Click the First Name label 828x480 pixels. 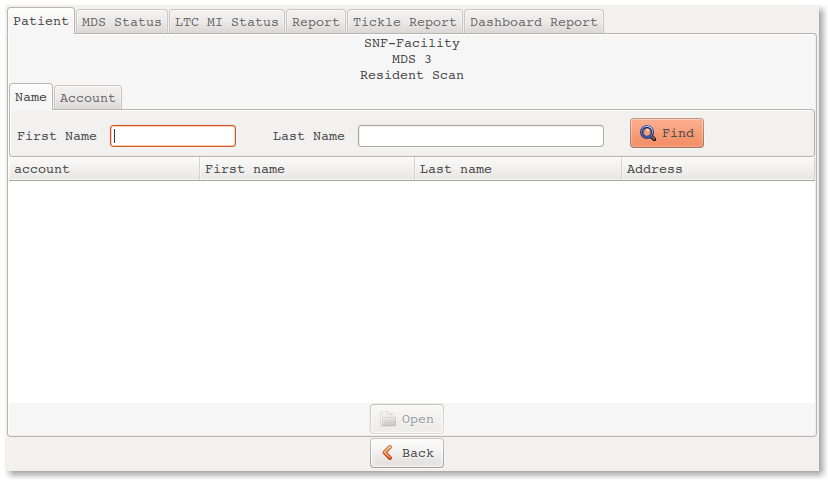tap(57, 136)
